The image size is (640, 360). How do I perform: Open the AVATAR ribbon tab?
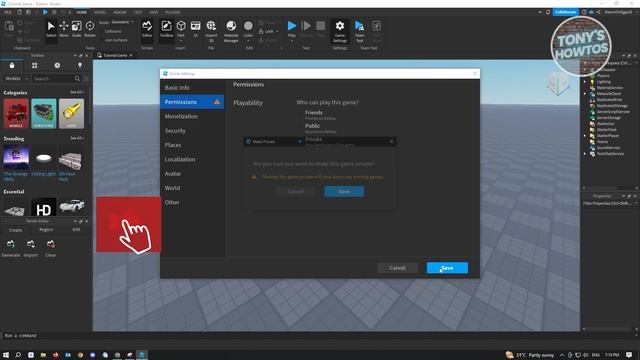120,12
